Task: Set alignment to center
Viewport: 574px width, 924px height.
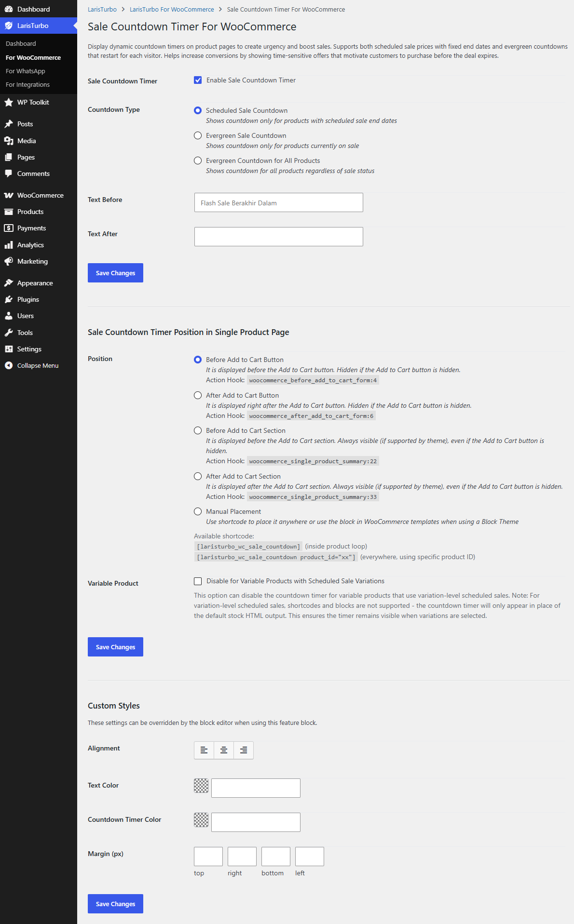Action: click(x=224, y=750)
